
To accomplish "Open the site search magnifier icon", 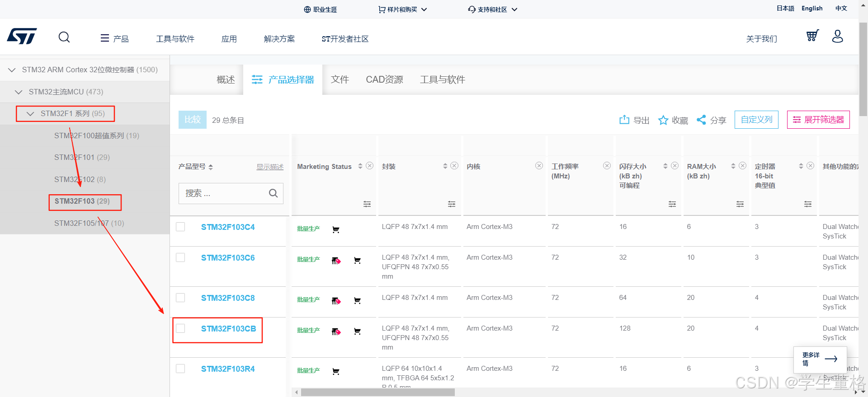I will [x=64, y=37].
